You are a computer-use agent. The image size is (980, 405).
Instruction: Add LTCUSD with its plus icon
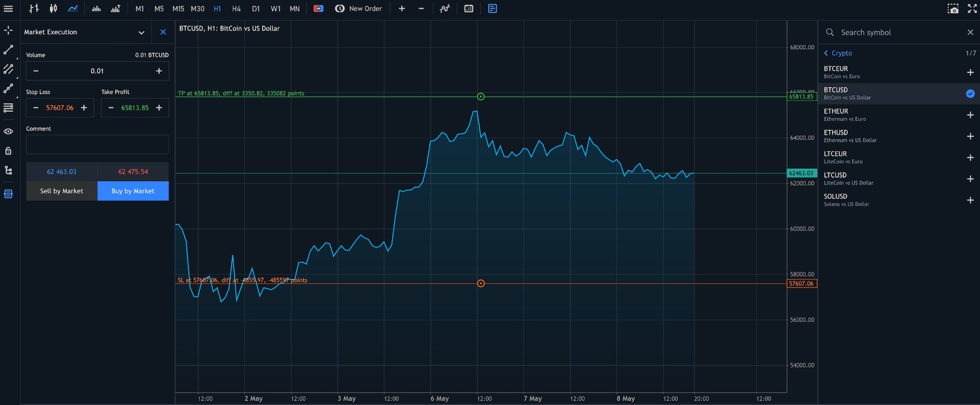pos(970,179)
